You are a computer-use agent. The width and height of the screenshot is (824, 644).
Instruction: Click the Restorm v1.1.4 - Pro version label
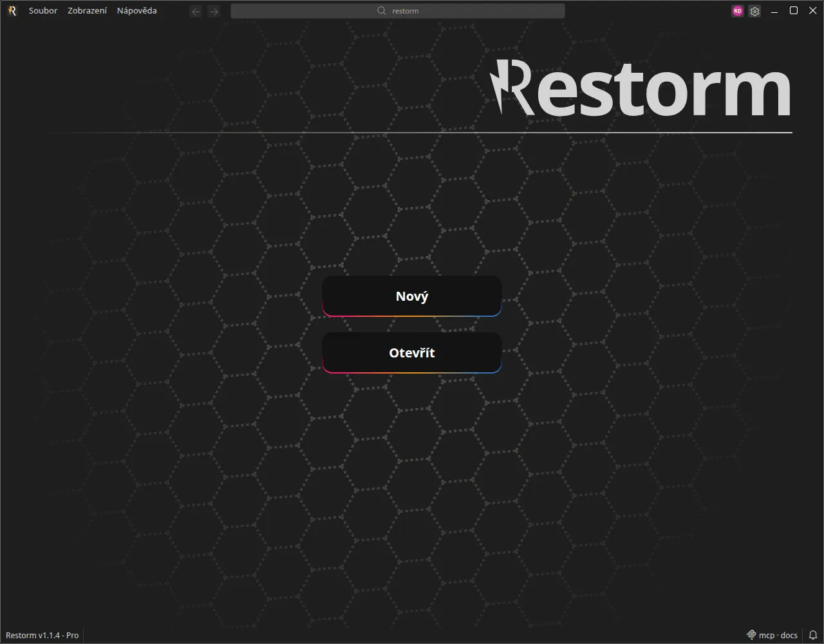click(x=42, y=635)
